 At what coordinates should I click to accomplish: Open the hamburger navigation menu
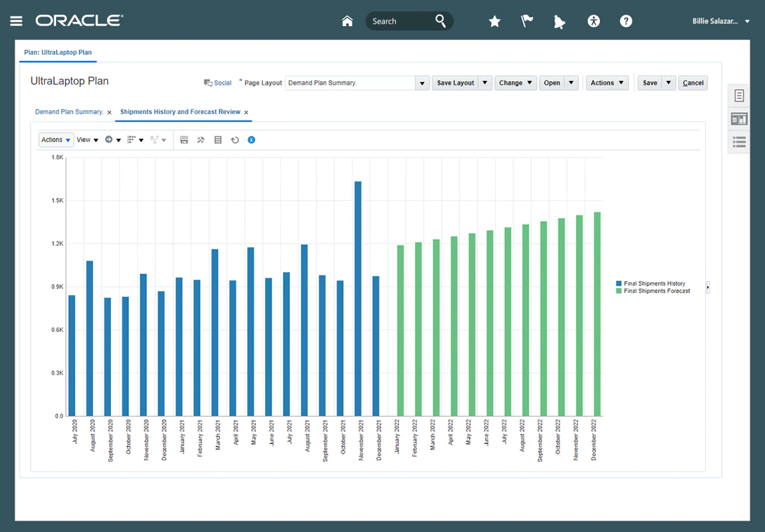(17, 21)
